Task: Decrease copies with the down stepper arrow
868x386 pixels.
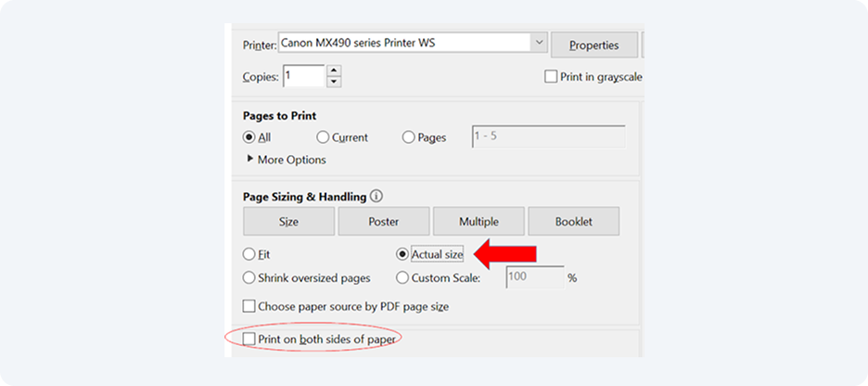Action: (333, 82)
